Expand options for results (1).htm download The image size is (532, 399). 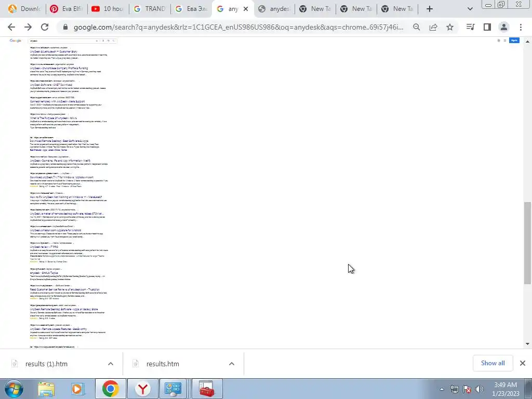tap(111, 364)
